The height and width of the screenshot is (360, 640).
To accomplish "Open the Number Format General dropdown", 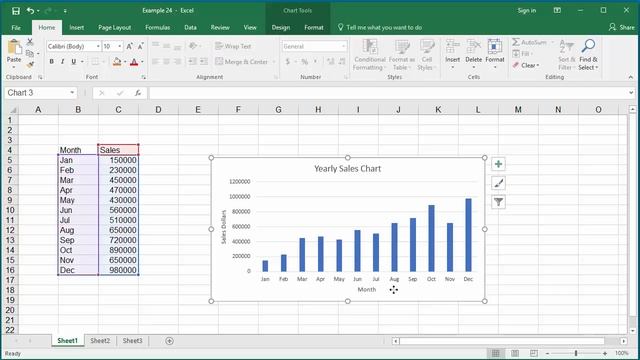I will [344, 47].
